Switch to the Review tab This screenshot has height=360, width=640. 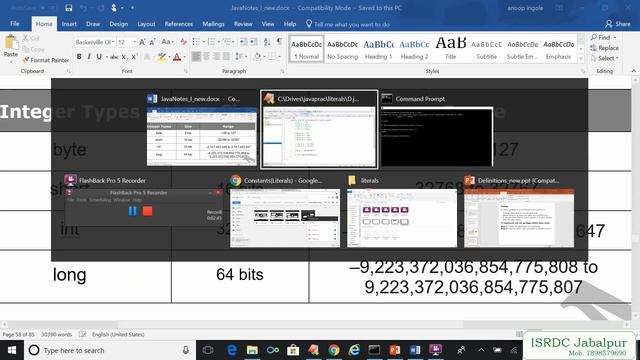tap(243, 24)
